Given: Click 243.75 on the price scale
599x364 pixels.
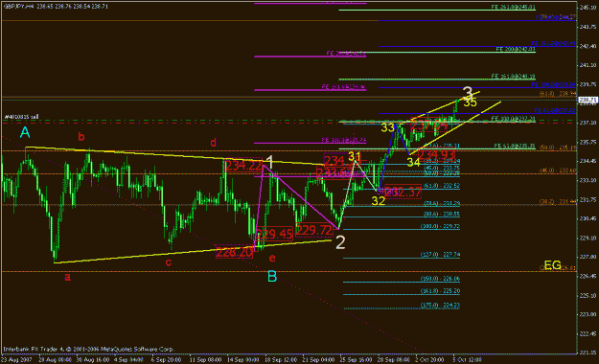Looking at the screenshot, I should pyautogui.click(x=588, y=27).
